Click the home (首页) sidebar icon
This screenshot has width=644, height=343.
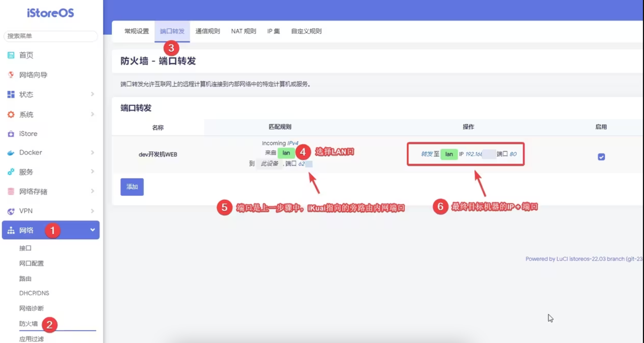pos(11,55)
